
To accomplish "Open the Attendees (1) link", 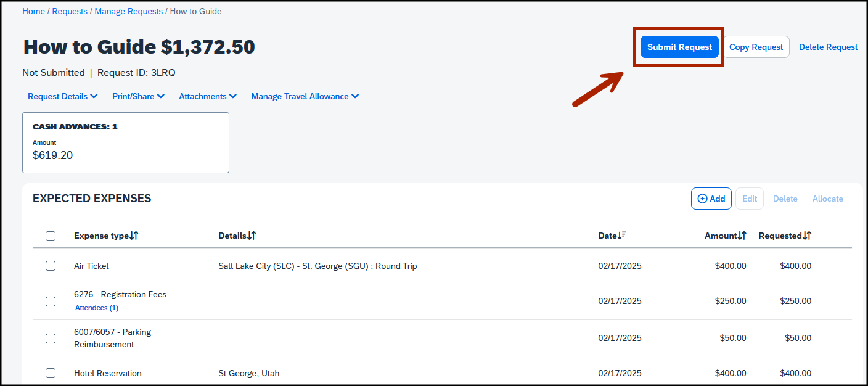I will pos(97,308).
